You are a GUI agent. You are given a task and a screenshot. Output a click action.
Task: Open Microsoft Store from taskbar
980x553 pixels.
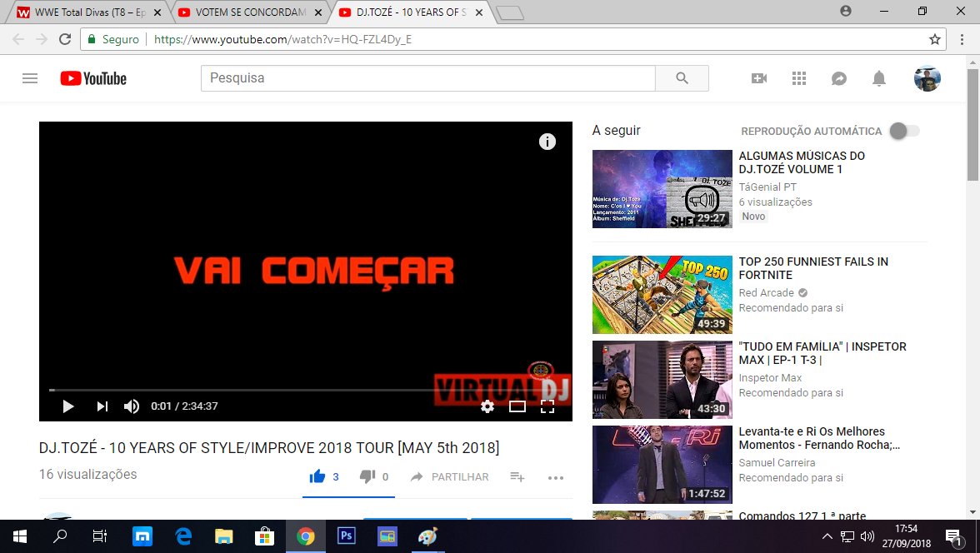tap(264, 536)
